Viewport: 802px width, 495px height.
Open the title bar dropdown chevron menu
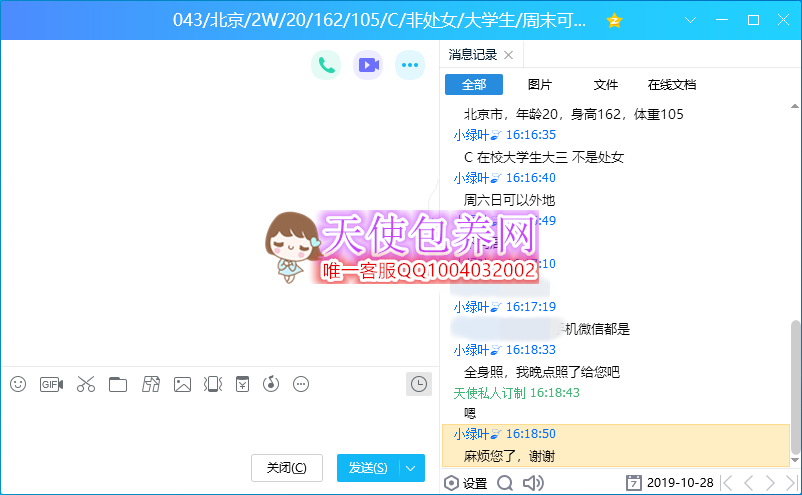tap(690, 20)
